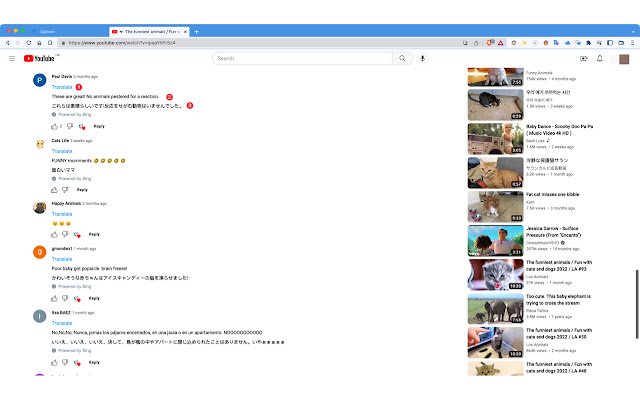Viewport: 640px width, 400px height.
Task: Open the Create video camera icon
Action: (584, 59)
